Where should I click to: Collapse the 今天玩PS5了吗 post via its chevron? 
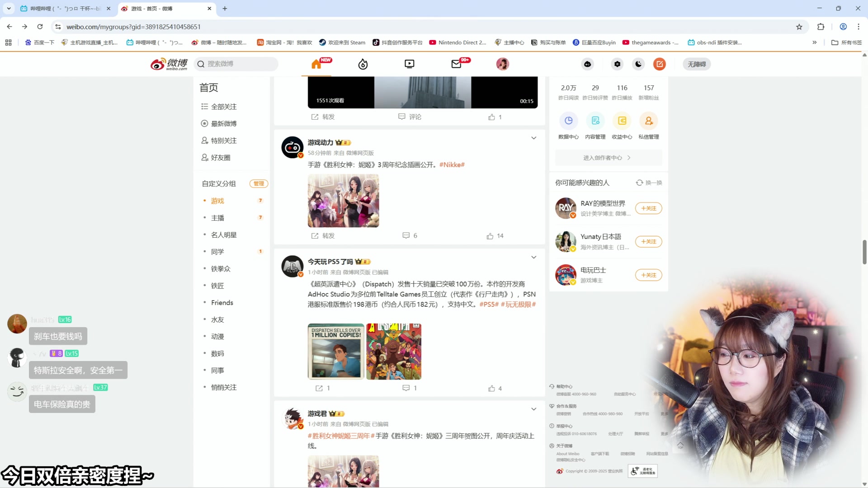pos(533,257)
